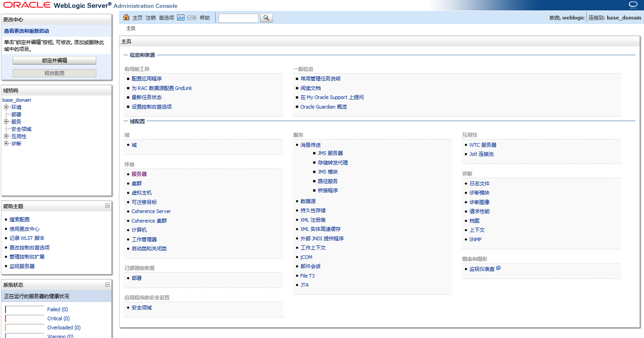Open the 外部 JNDI 提供程序 link

[x=322, y=239]
